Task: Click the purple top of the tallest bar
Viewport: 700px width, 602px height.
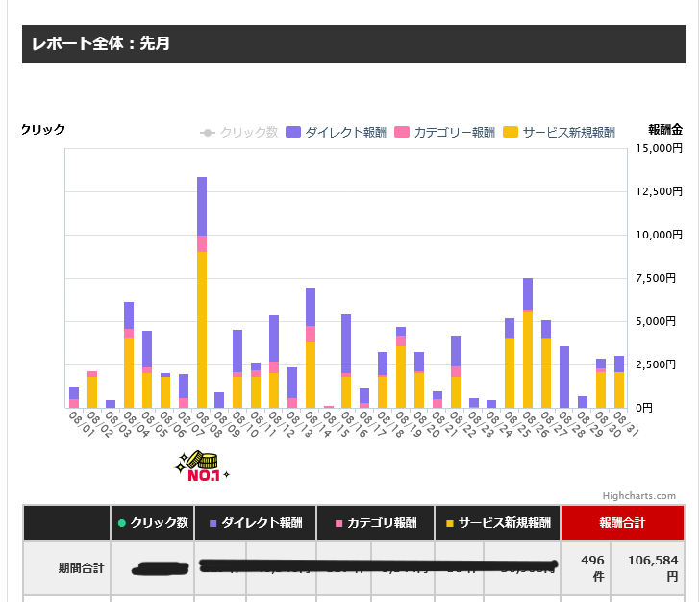Action: pyautogui.click(x=202, y=205)
